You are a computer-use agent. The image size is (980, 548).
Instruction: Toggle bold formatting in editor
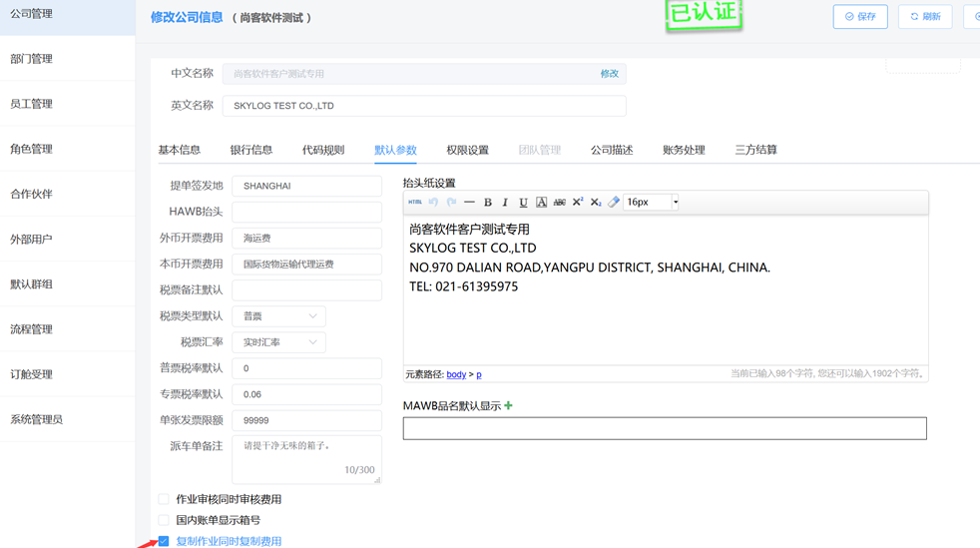pos(487,202)
